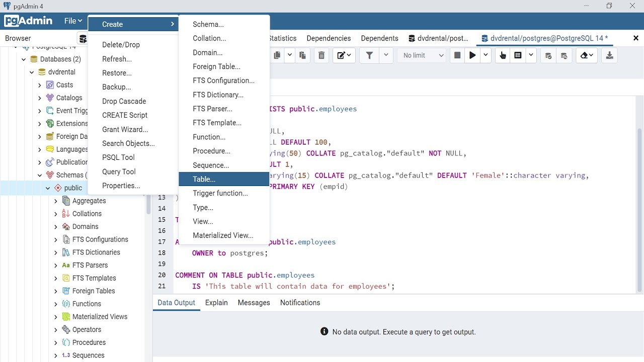Open the copy options dropdown arrow

coord(290,55)
